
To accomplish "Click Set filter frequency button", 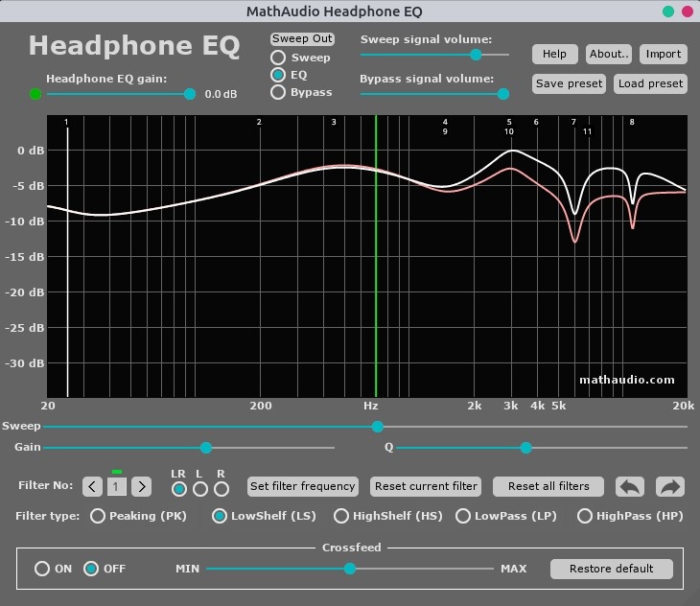I will point(302,486).
